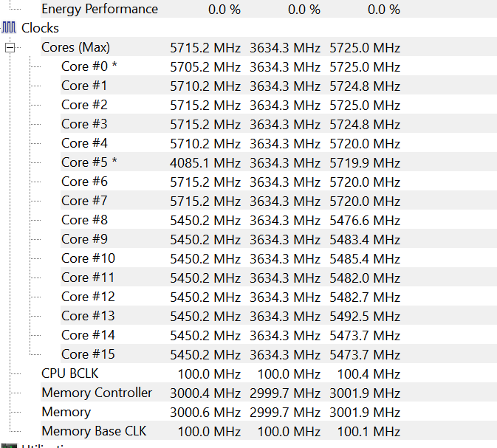
Task: Click CPU BCLK's 100.4 MHz max value
Action: pos(369,373)
